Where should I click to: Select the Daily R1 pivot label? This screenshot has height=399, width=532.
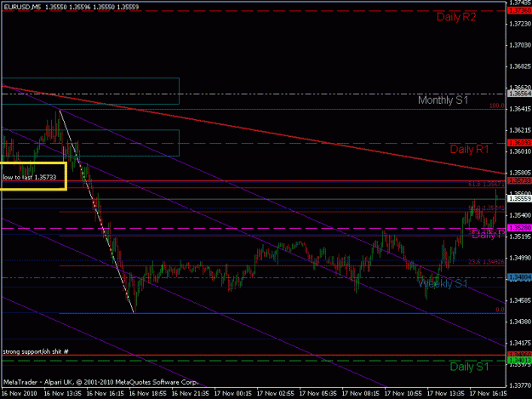tap(469, 149)
